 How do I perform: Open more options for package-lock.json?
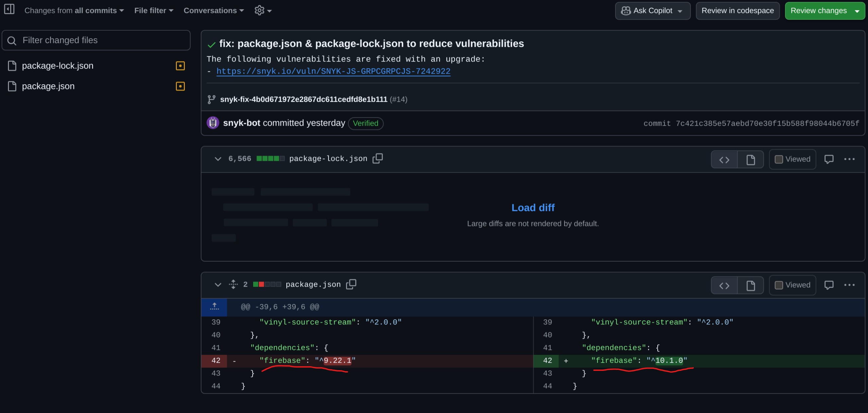(x=849, y=159)
